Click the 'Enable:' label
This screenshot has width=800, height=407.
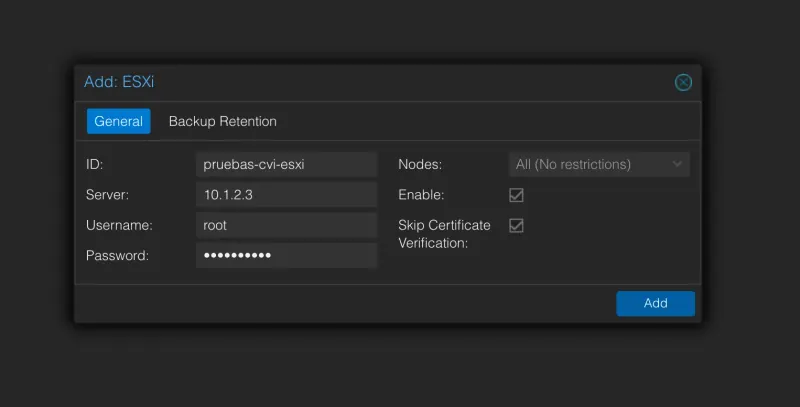pyautogui.click(x=421, y=195)
